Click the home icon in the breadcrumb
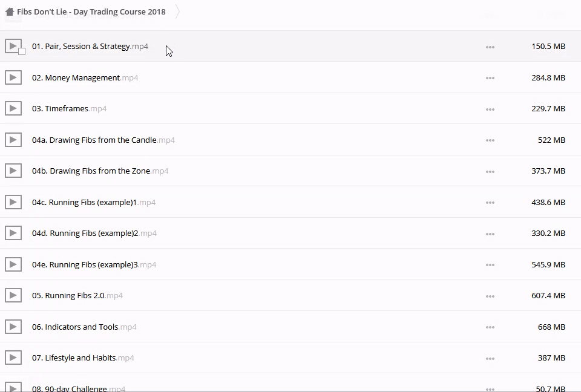Image resolution: width=581 pixels, height=392 pixels. [x=10, y=11]
